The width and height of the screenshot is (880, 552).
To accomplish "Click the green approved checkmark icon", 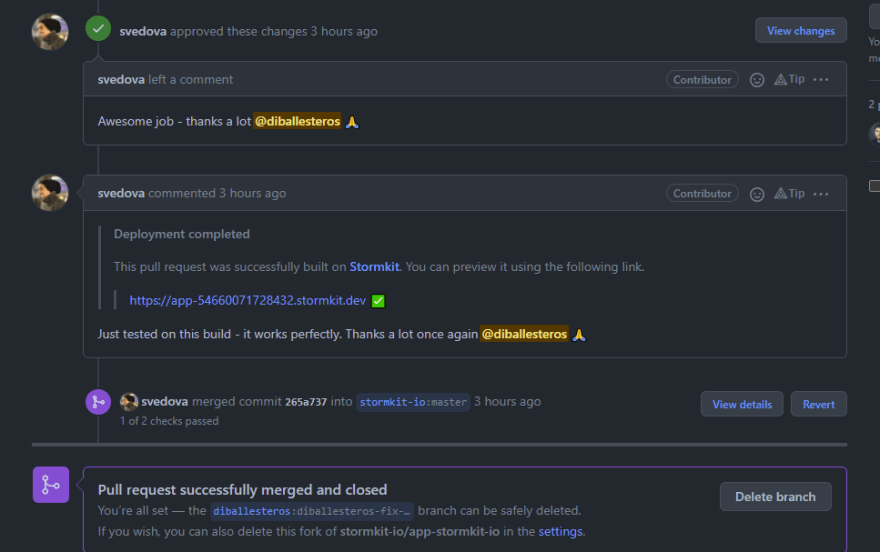I will coord(98,29).
